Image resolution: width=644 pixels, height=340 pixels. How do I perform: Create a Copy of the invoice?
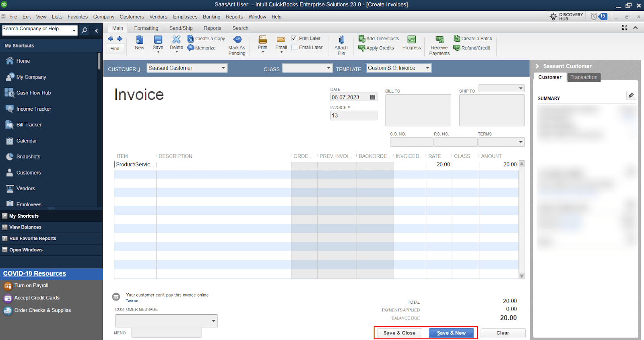pyautogui.click(x=206, y=39)
